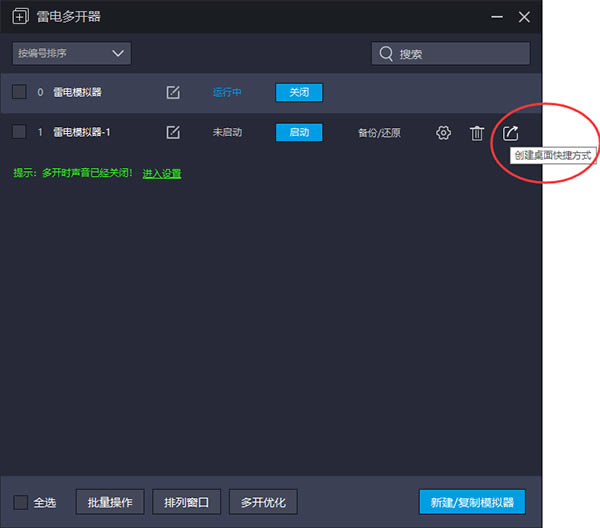
Task: Focus the 搜索 search field
Action: tap(451, 54)
